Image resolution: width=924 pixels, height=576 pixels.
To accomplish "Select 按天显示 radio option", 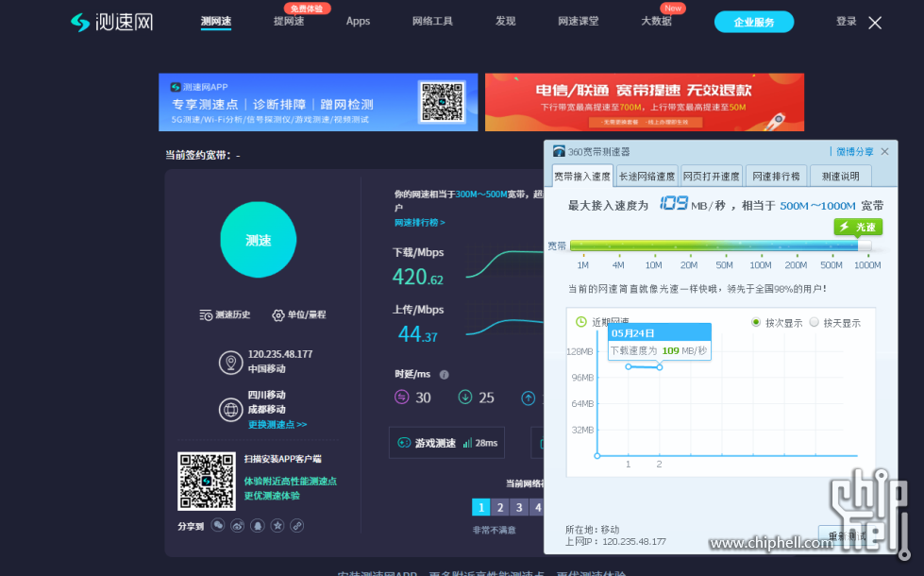I will 814,322.
